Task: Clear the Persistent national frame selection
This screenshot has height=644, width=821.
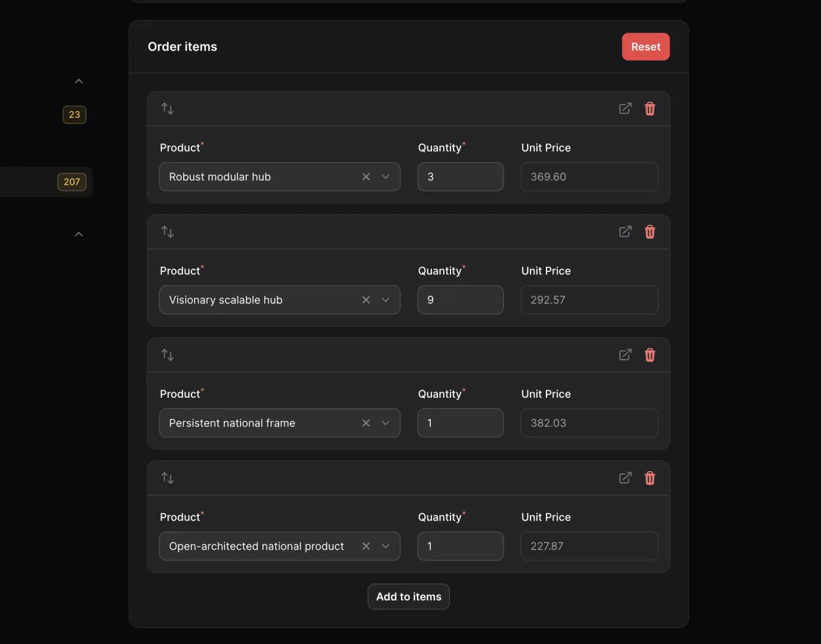Action: click(366, 423)
